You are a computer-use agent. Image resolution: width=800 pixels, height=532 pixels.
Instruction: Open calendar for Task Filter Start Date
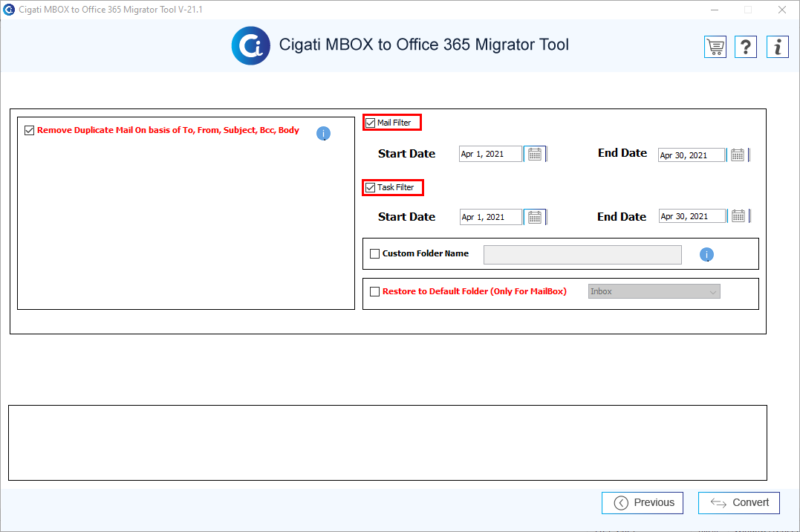(535, 218)
